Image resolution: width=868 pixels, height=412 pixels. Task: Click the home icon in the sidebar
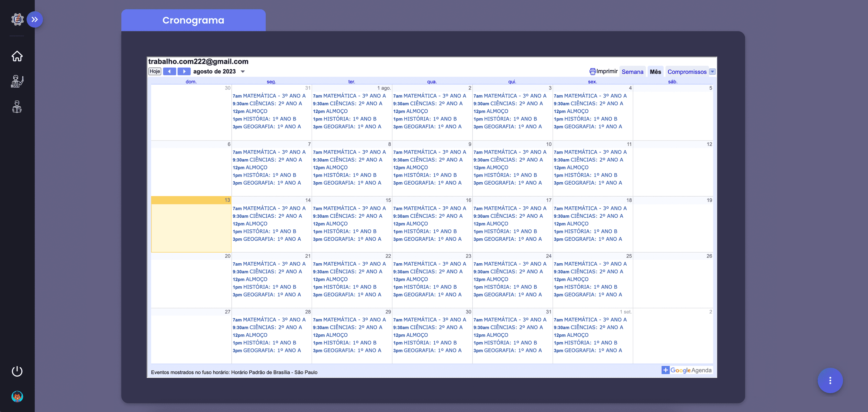point(17,56)
